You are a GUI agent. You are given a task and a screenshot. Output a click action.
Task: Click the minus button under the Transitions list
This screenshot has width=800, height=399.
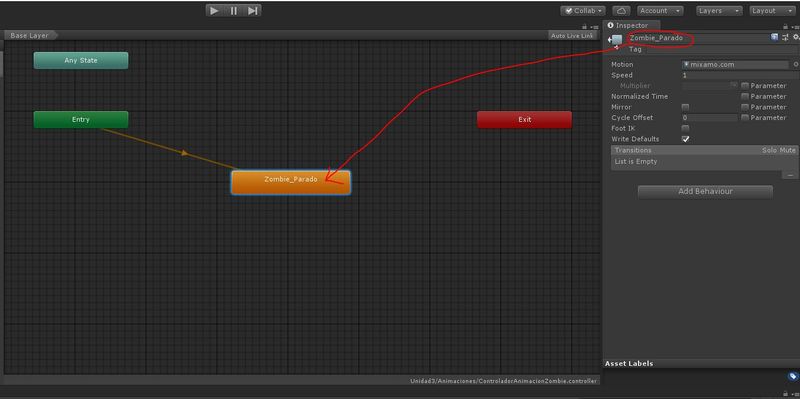point(790,175)
